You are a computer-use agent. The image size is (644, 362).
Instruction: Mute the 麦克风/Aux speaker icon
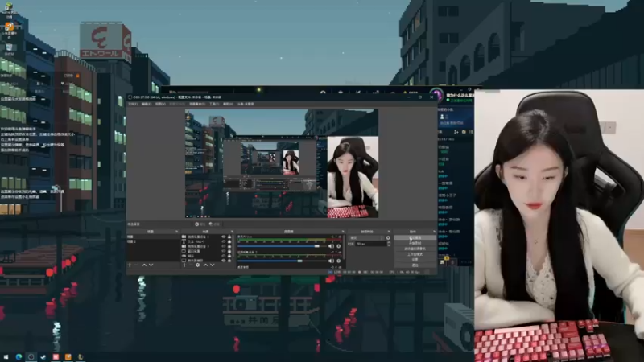[331, 246]
